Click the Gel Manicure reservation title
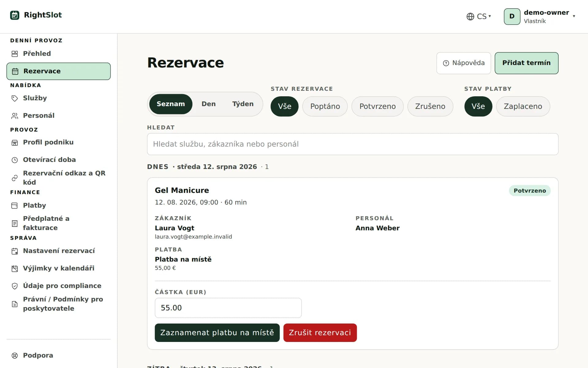The width and height of the screenshot is (588, 368). pos(182,190)
